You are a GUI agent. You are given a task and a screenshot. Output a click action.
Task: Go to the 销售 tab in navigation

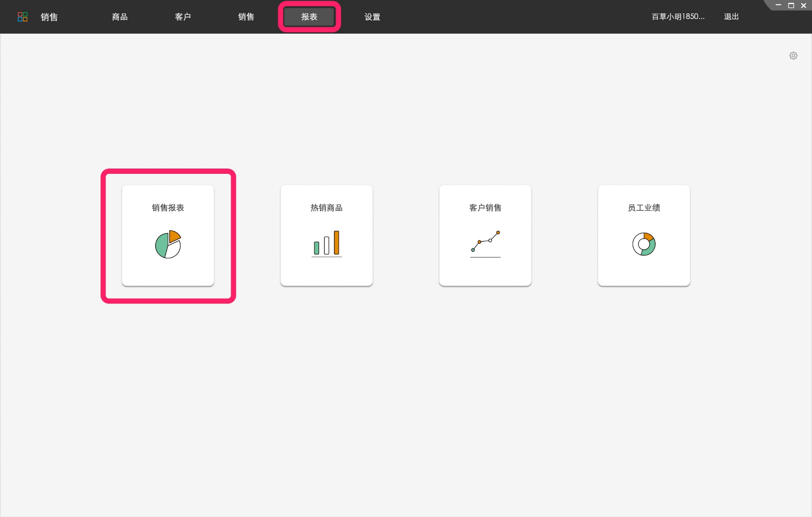[246, 17]
